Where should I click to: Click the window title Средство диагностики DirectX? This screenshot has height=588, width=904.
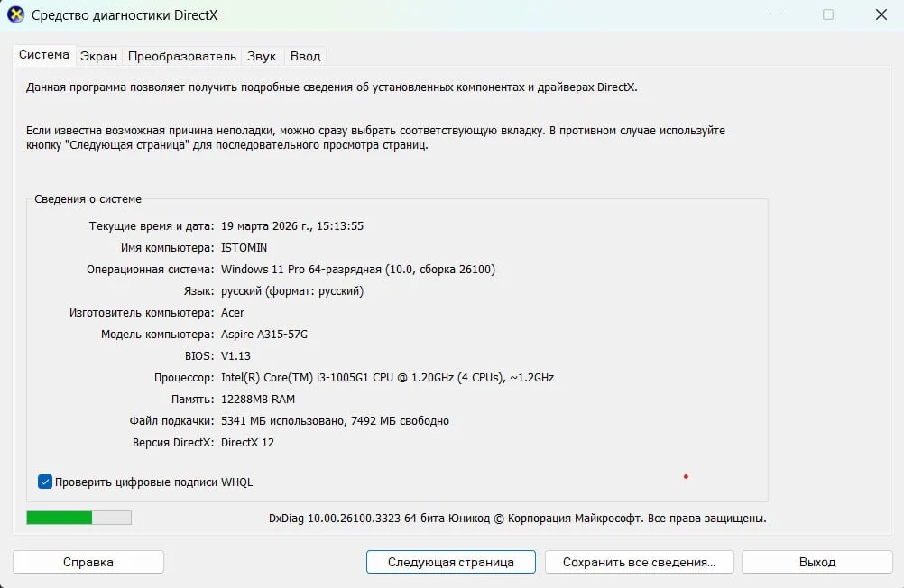(x=125, y=15)
